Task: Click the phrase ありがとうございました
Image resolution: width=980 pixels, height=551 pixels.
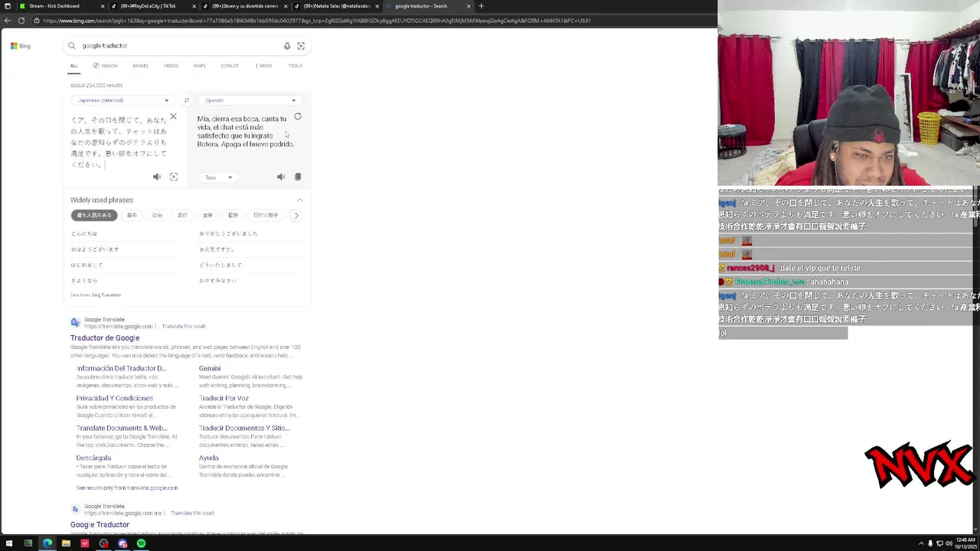Action: [228, 233]
